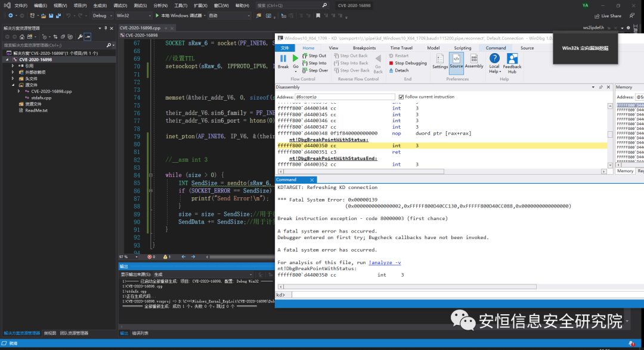Open WinDbg Settings preferences icon
The image size is (644, 350).
pos(440,61)
